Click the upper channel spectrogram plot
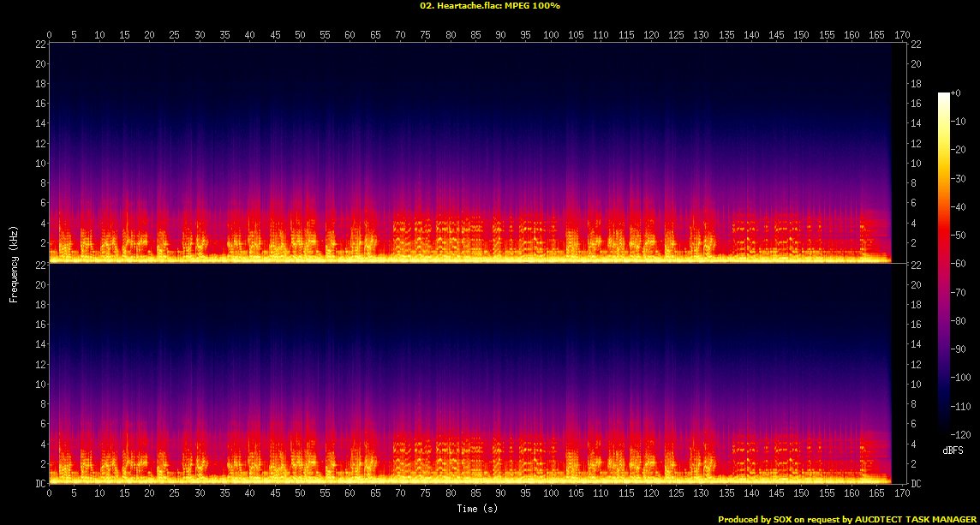 [x=470, y=152]
